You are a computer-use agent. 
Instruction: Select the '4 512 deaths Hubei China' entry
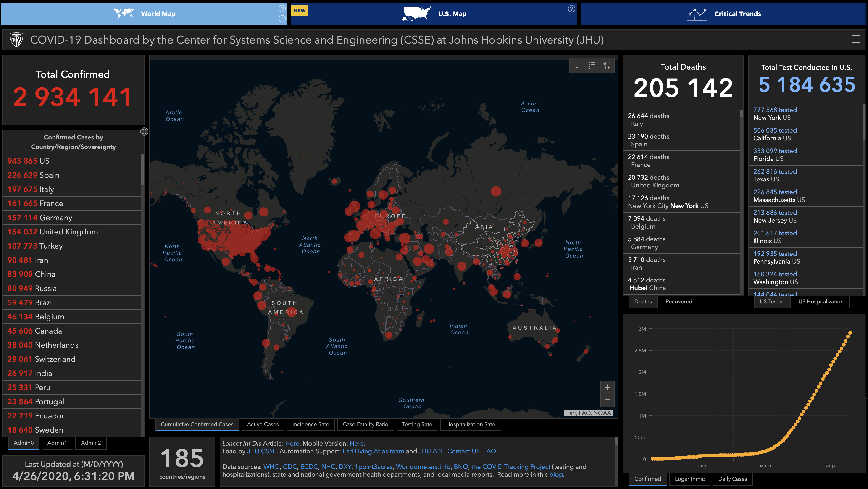(x=681, y=284)
